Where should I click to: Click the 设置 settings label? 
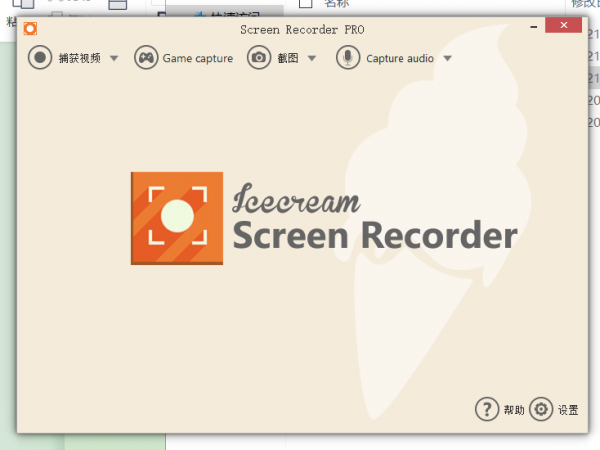point(568,410)
